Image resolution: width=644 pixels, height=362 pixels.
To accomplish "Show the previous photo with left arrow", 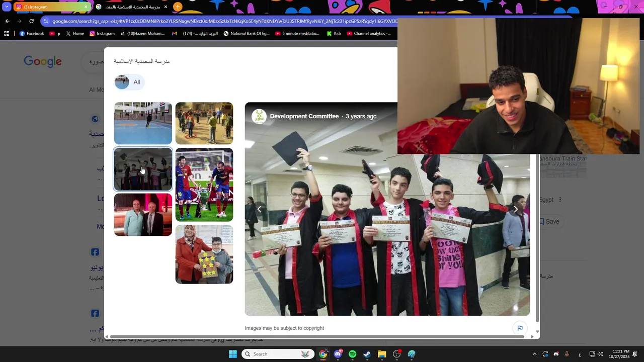I will click(x=260, y=209).
